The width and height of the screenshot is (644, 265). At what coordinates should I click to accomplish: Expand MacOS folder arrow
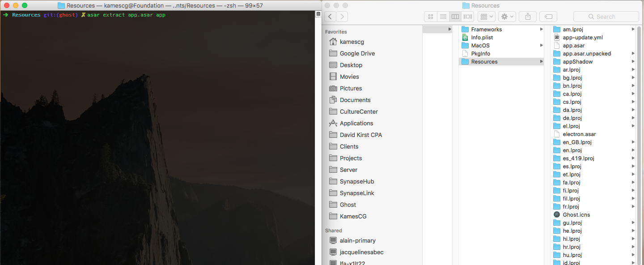click(x=541, y=45)
